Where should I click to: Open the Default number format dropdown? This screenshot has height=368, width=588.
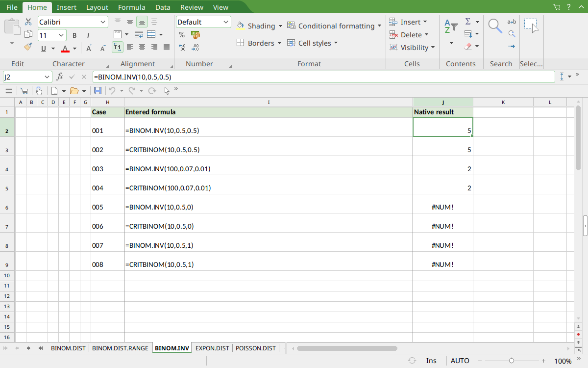click(226, 22)
